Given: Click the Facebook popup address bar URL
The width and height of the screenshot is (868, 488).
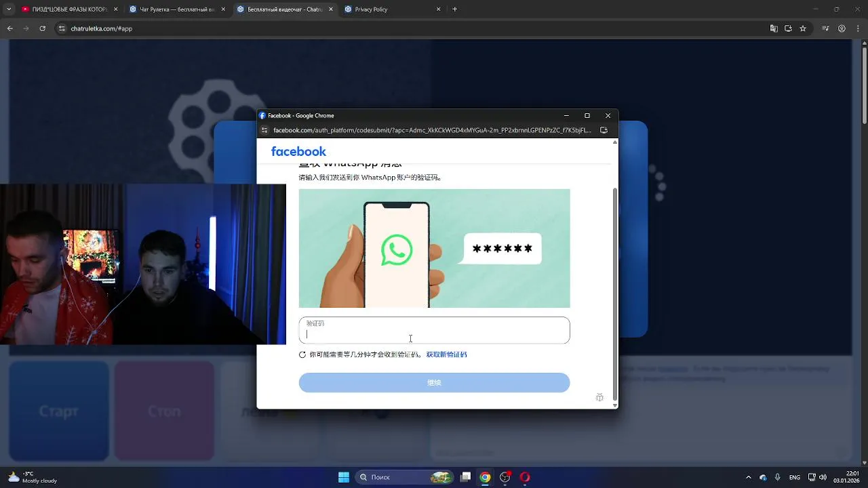Looking at the screenshot, I should (x=432, y=130).
